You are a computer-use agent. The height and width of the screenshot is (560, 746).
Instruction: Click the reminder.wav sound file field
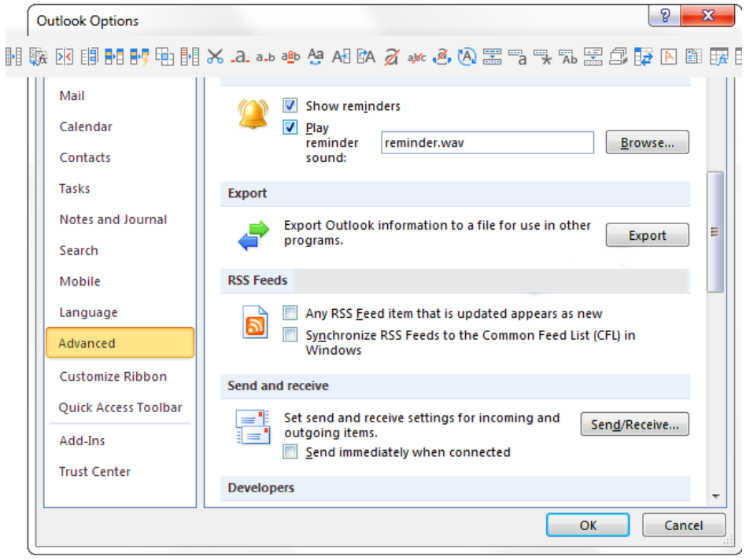[487, 142]
